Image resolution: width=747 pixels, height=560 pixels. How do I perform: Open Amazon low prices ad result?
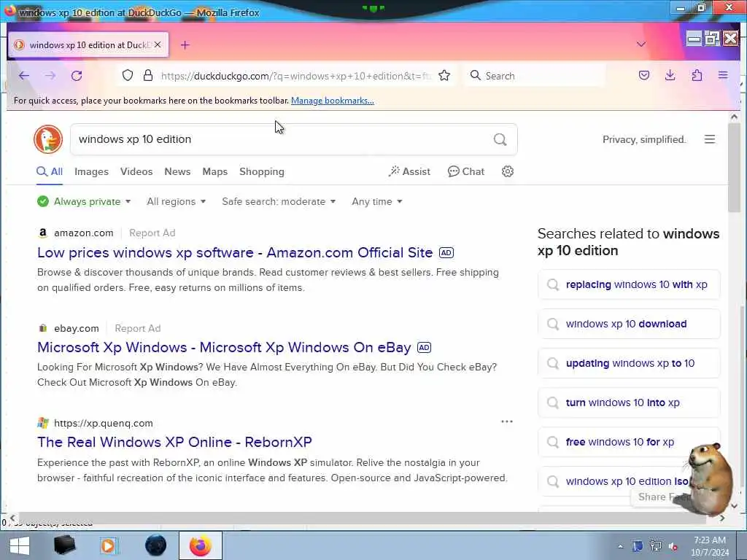click(x=235, y=252)
